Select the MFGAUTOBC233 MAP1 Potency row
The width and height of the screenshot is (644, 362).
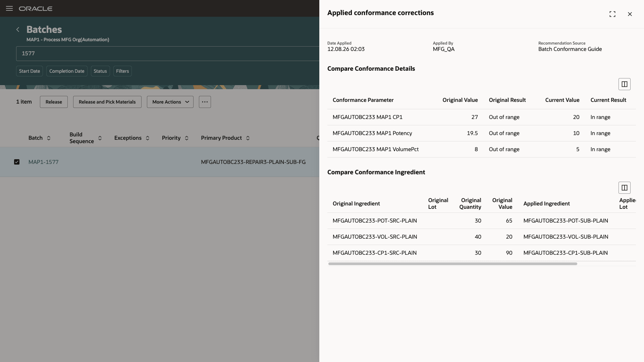[x=482, y=133]
